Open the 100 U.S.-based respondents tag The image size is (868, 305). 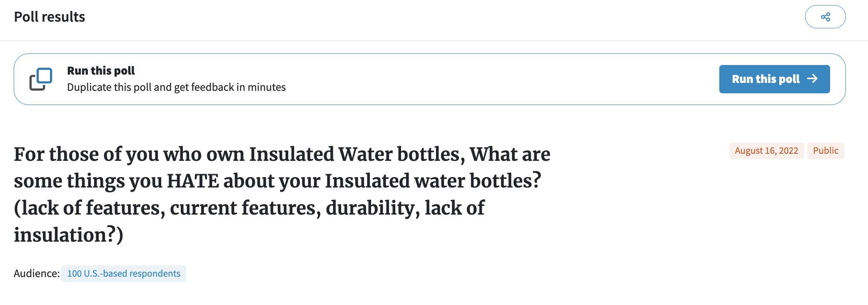tap(124, 274)
